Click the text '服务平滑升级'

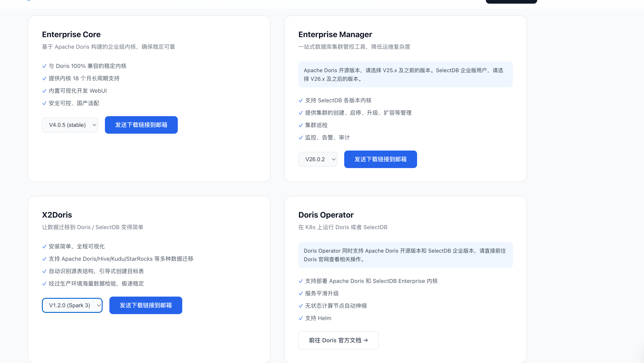tap(322, 293)
